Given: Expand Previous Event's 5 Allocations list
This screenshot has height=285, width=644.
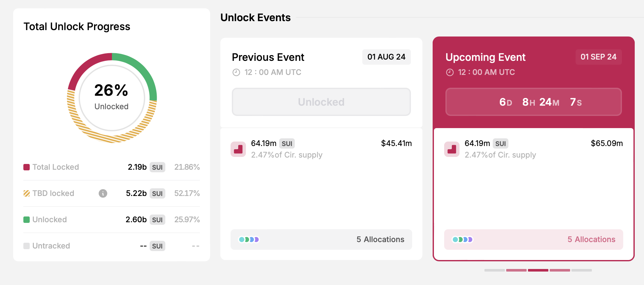Looking at the screenshot, I should [380, 239].
